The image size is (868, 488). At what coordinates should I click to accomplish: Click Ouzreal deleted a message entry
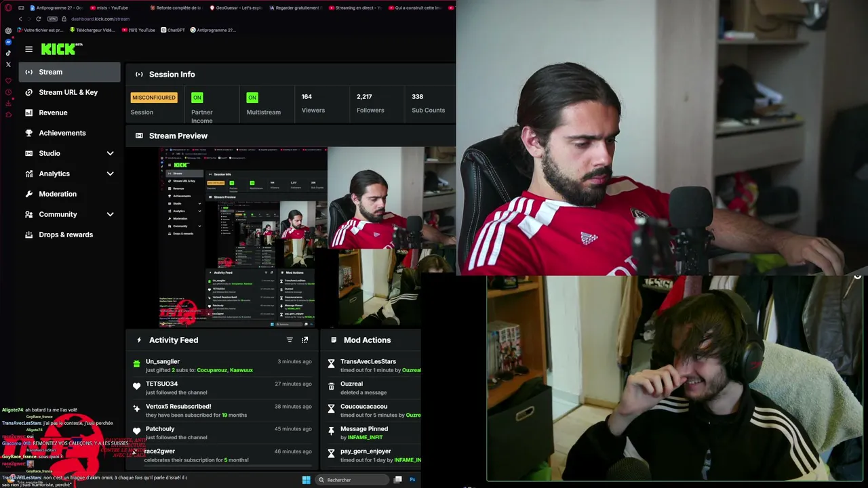coord(373,388)
